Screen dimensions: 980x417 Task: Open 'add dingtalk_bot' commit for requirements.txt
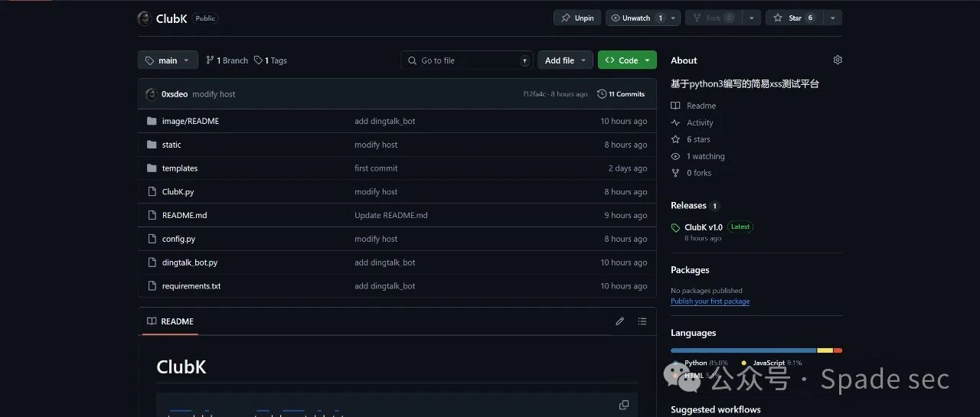coord(385,286)
